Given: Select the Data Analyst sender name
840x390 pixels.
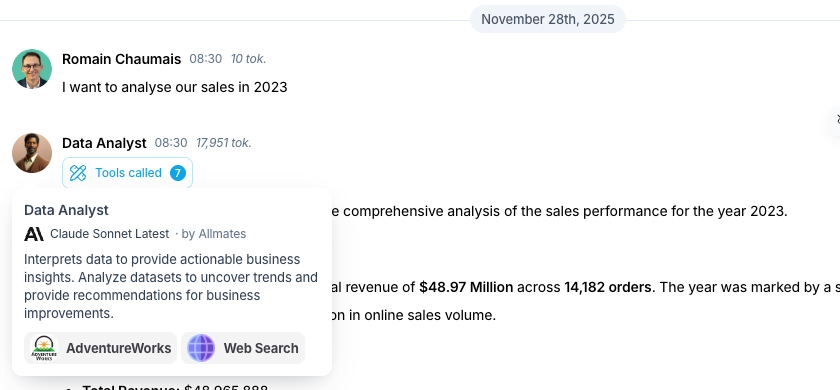Looking at the screenshot, I should pyautogui.click(x=104, y=143).
